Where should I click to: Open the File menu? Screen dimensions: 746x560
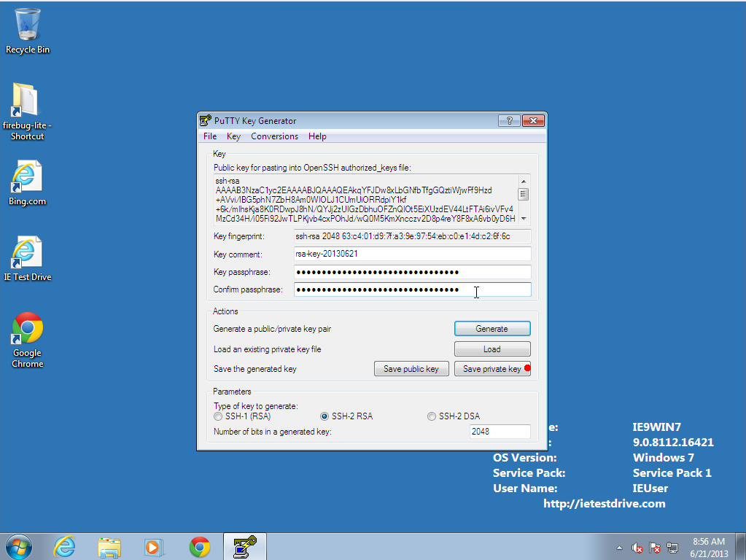click(210, 136)
